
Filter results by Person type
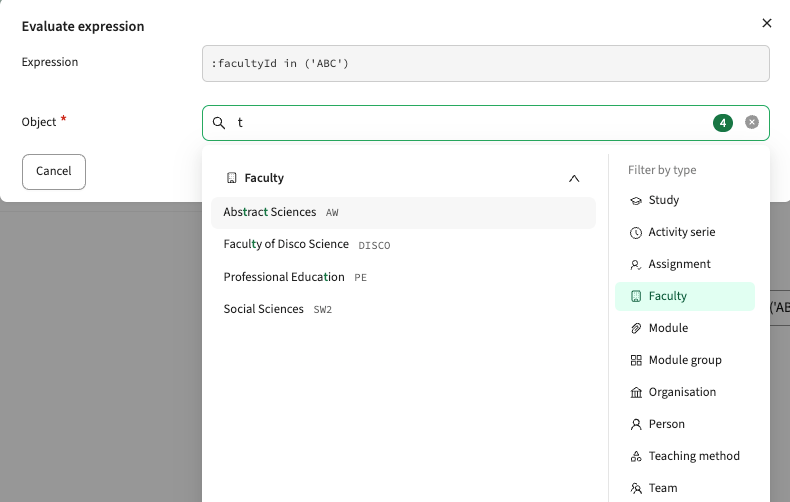pos(685,424)
